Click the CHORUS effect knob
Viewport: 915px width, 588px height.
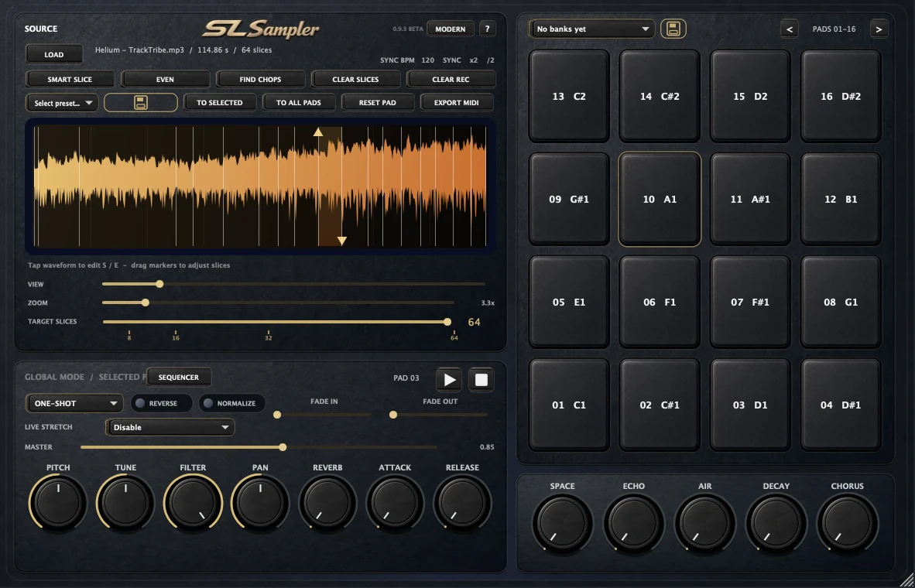click(x=848, y=522)
